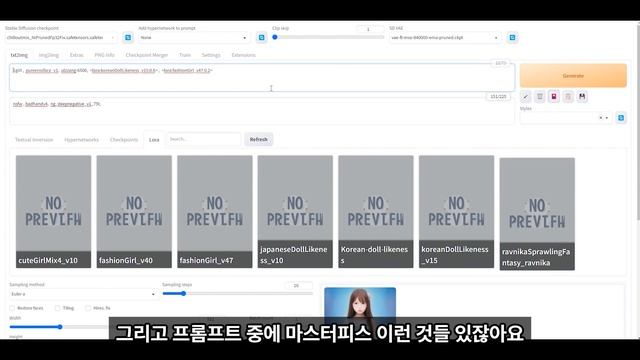This screenshot has width=640, height=360.
Task: Click into the negative prompt text box
Action: [x=262, y=111]
